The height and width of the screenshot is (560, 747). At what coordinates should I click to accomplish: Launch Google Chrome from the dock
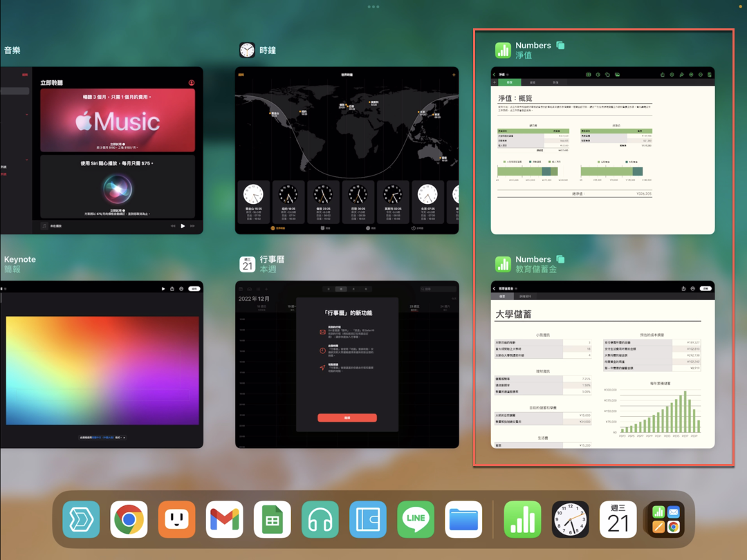click(129, 519)
